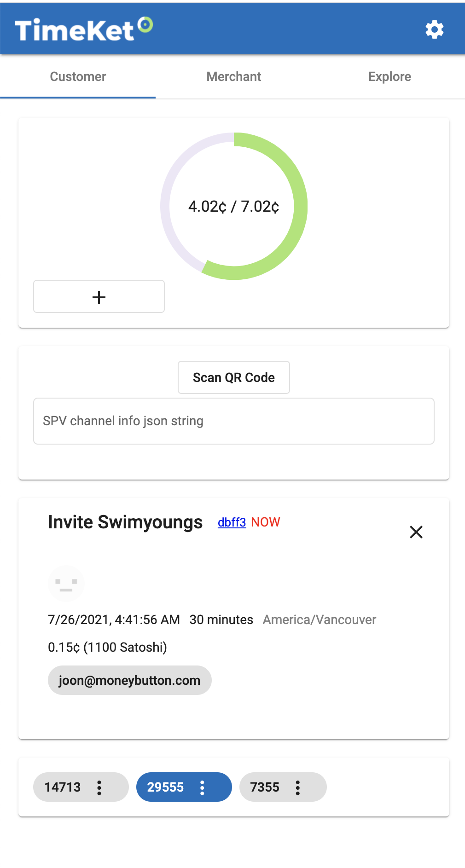Viewport: 465px width, 868px height.
Task: Open the options menu on chip 7355
Action: [x=298, y=787]
